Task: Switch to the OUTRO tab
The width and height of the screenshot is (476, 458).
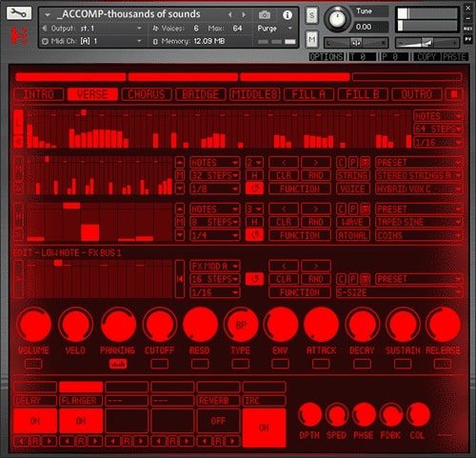Action: [x=417, y=94]
